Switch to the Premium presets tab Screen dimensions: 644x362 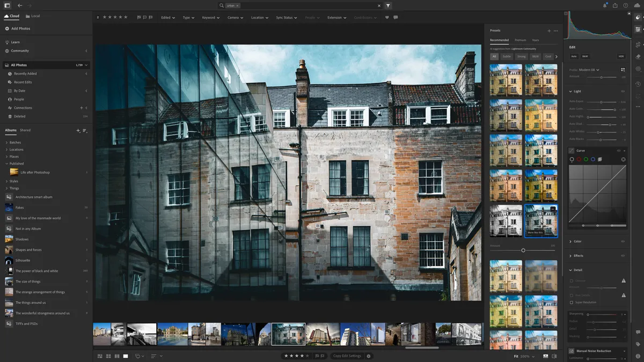[x=521, y=40]
